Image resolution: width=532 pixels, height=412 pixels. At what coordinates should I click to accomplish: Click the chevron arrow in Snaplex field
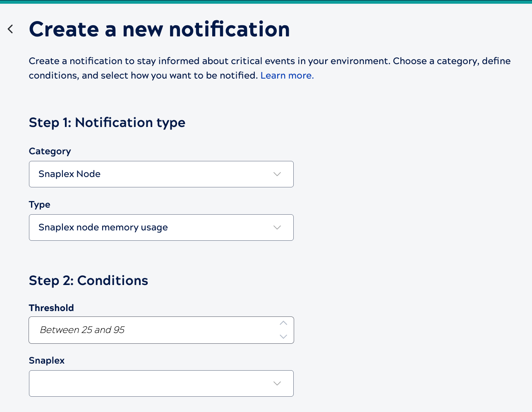point(277,383)
